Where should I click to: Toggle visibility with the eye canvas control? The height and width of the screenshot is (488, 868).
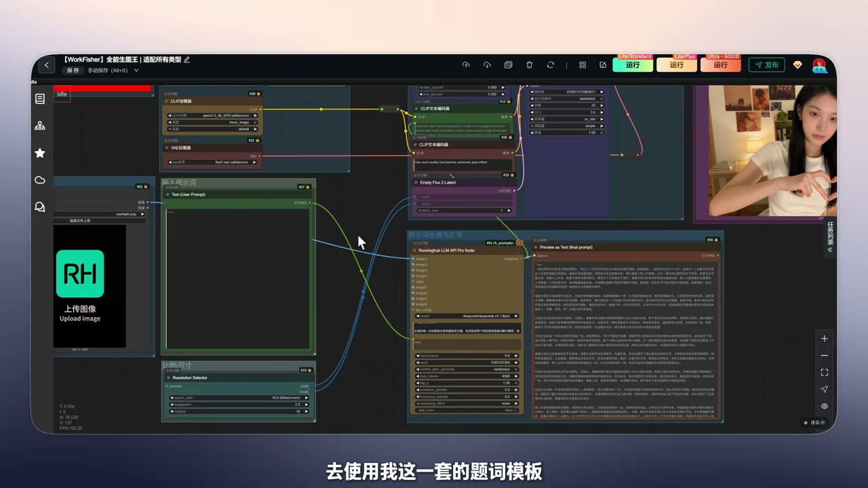(x=824, y=407)
